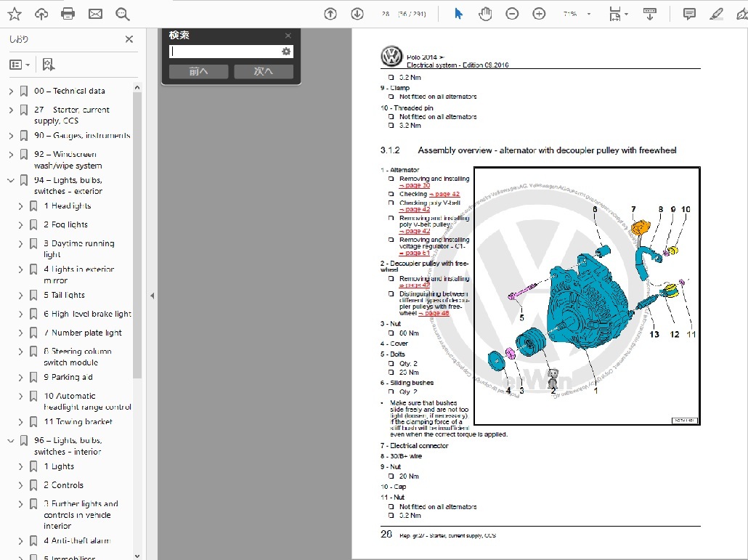Viewport: 748px width, 560px height.
Task: Click the read-mode download-style toolbar icon
Action: tap(650, 14)
